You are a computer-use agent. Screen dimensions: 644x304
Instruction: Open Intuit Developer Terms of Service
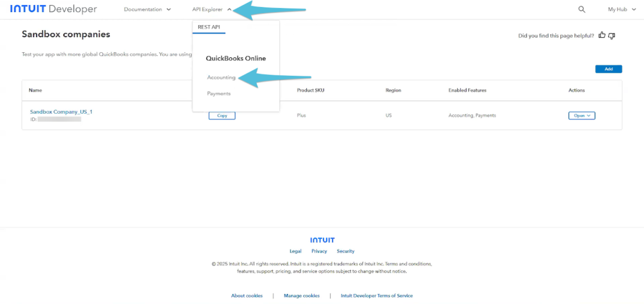377,296
